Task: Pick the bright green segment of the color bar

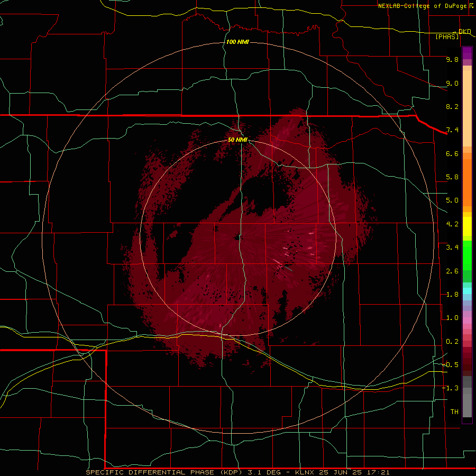Action: 467,255
